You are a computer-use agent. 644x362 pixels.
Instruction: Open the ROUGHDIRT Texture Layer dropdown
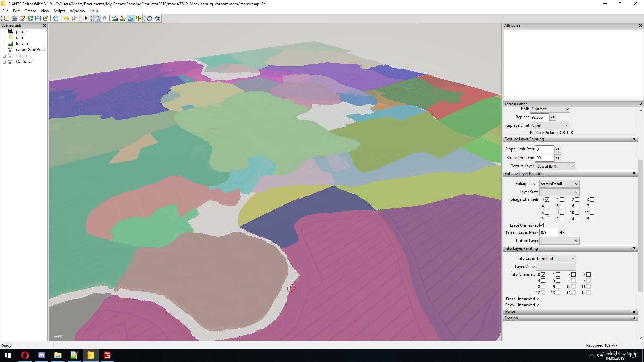point(555,166)
